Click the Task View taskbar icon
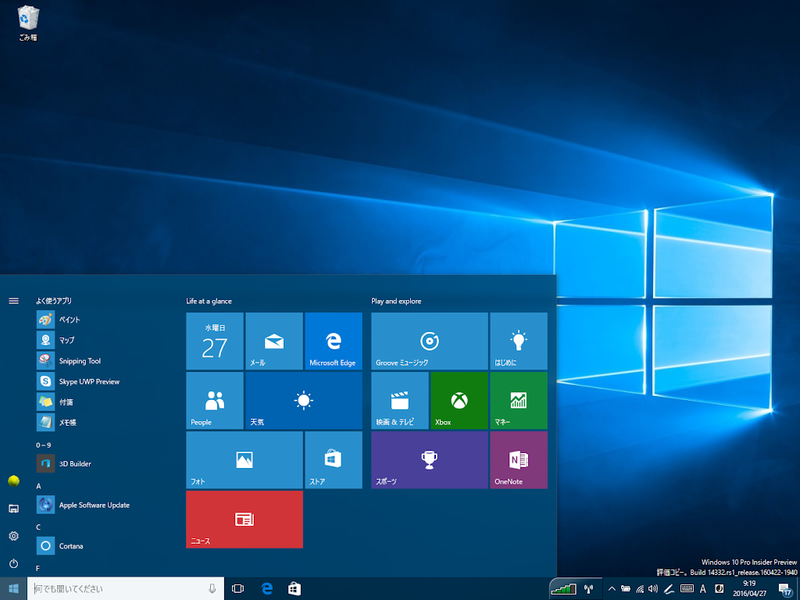This screenshot has width=800, height=600. pos(238,589)
